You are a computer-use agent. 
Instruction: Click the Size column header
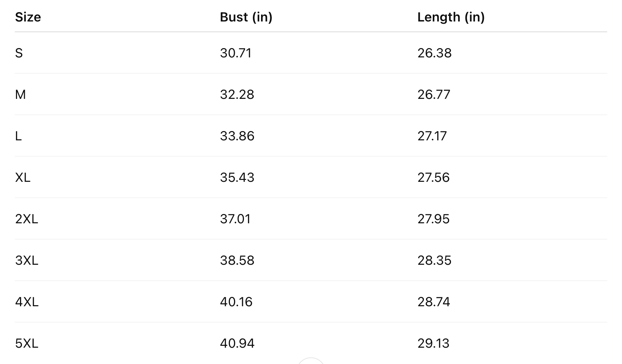pos(28,17)
